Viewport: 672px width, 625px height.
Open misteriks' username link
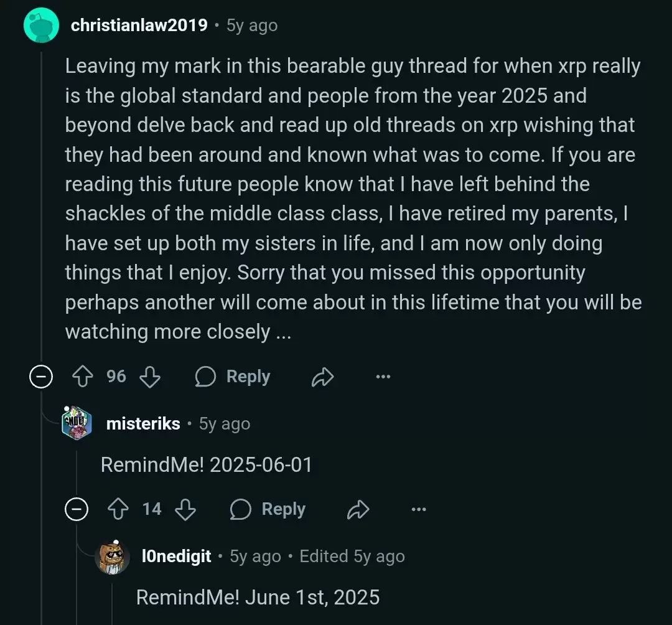click(x=143, y=423)
